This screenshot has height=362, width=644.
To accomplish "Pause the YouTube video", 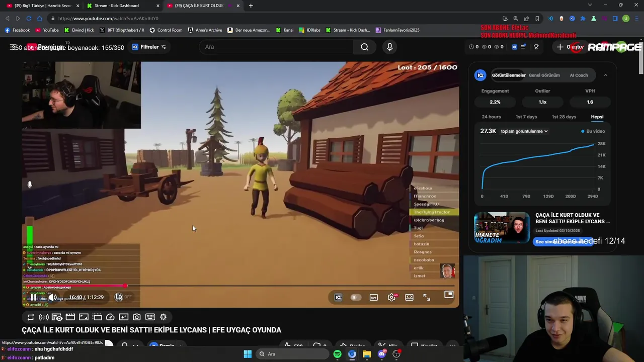I will coord(33,297).
